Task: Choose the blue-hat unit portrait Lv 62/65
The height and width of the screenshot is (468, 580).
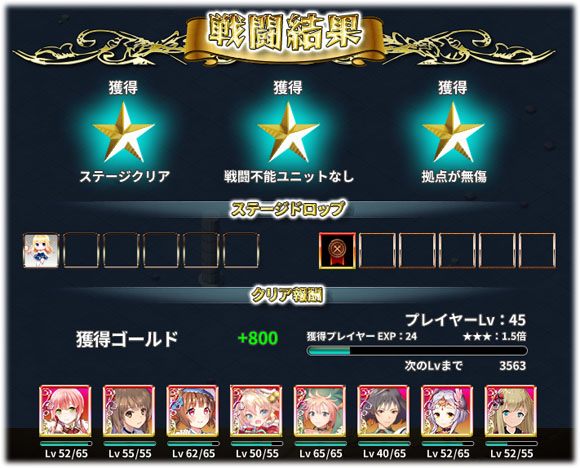Action: [192, 411]
